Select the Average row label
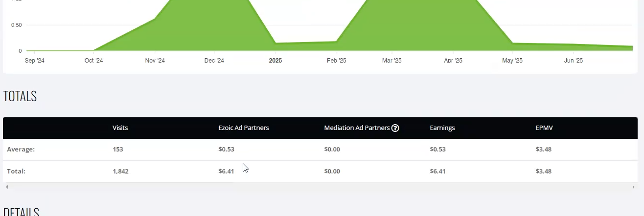This screenshot has height=216, width=644. tap(21, 150)
